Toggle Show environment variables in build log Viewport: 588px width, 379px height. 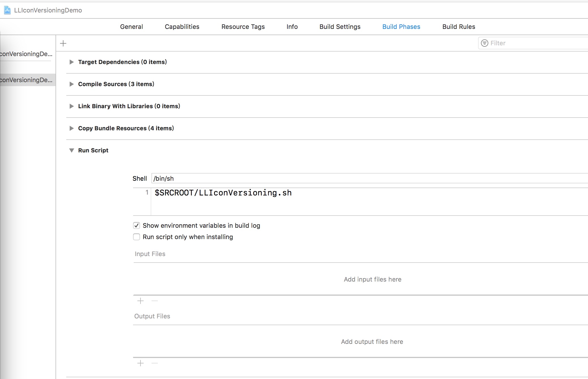[137, 225]
